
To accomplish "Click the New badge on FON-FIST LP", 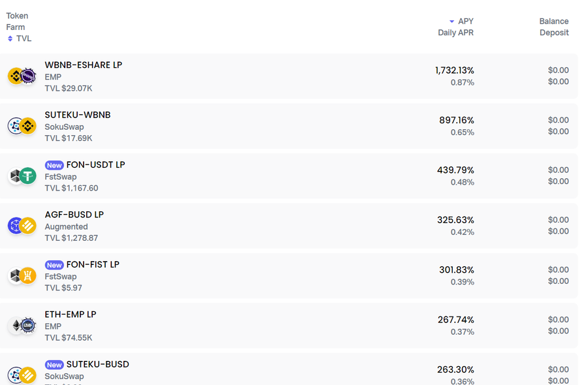I will pyautogui.click(x=54, y=265).
